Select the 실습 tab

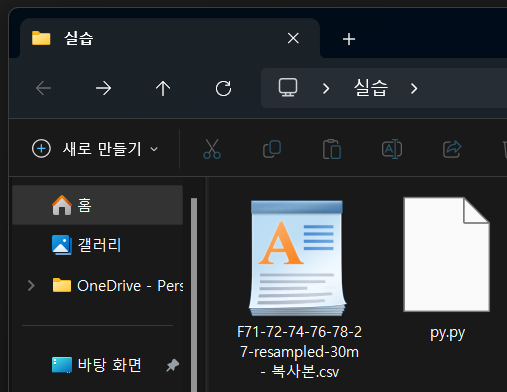[x=170, y=38]
